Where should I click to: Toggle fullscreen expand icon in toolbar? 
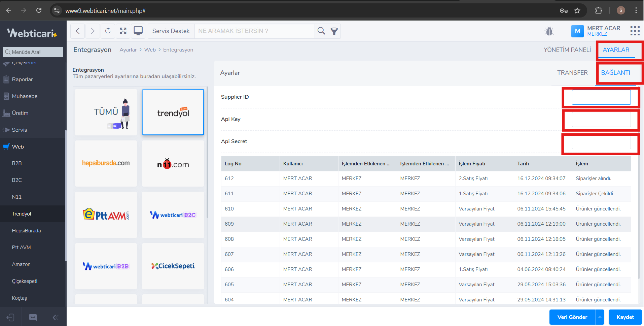coord(123,31)
